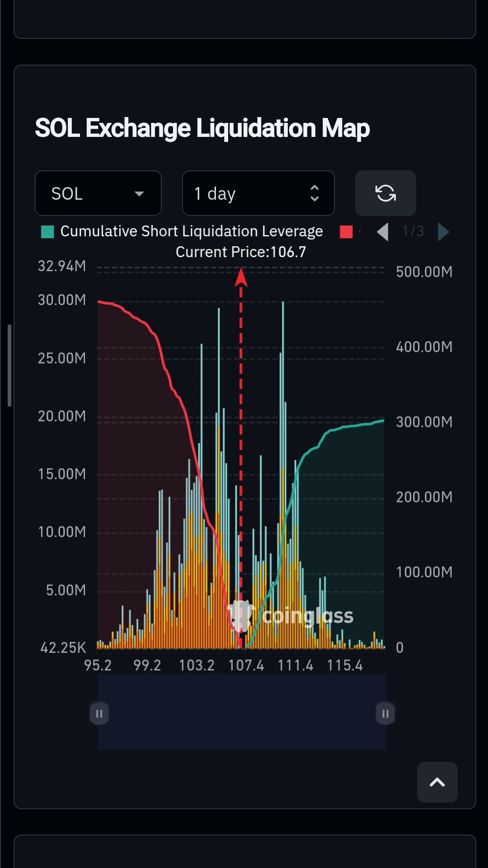This screenshot has width=488, height=868.
Task: Click the 32.94M left axis label
Action: click(x=62, y=266)
